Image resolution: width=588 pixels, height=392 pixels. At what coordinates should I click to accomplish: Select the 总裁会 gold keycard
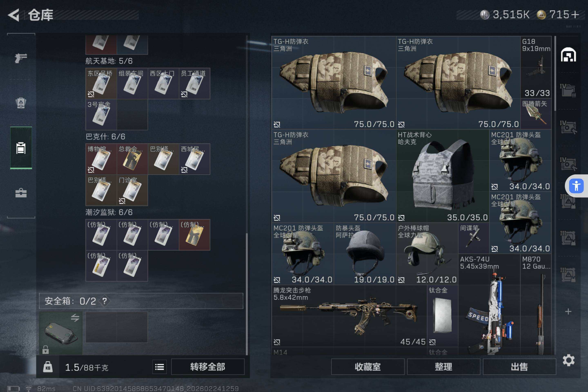coord(132,159)
